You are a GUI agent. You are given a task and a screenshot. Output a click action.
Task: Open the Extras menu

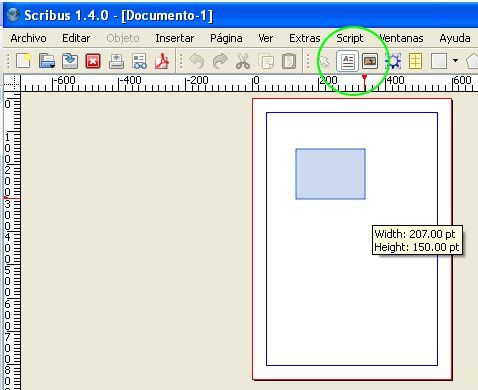(305, 38)
